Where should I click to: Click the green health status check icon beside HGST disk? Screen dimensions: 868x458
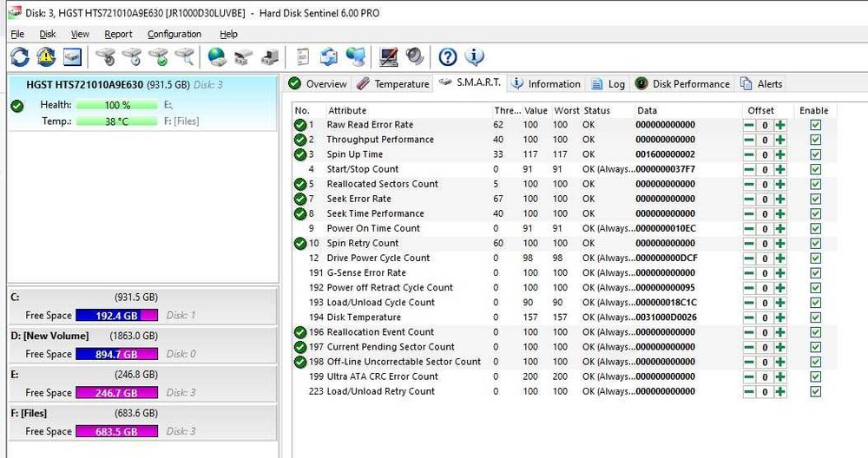pyautogui.click(x=17, y=106)
